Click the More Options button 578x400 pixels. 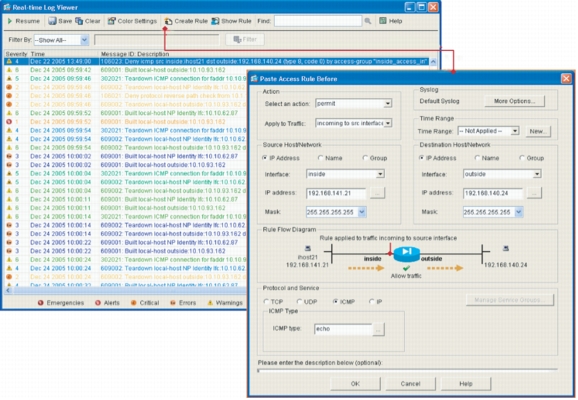[x=515, y=101]
